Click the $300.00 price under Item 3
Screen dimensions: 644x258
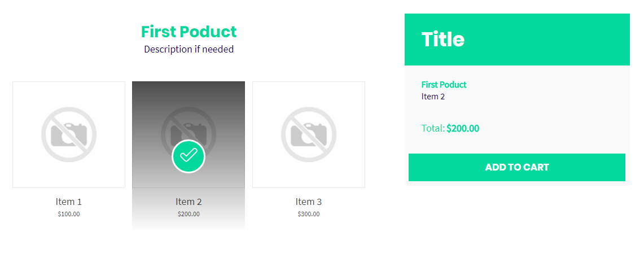308,214
